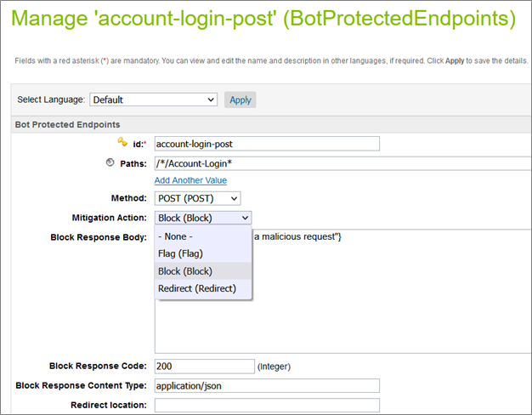The height and width of the screenshot is (415, 532).
Task: Click the Manage 'account-login-post' page title
Action: [263, 17]
